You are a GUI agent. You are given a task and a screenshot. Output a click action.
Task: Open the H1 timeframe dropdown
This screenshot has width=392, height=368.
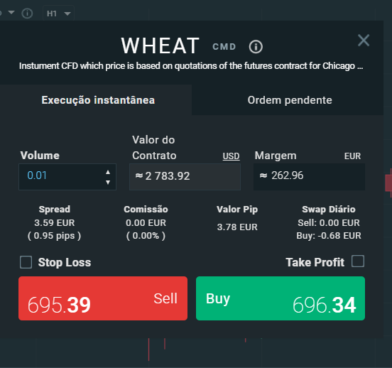click(x=58, y=13)
